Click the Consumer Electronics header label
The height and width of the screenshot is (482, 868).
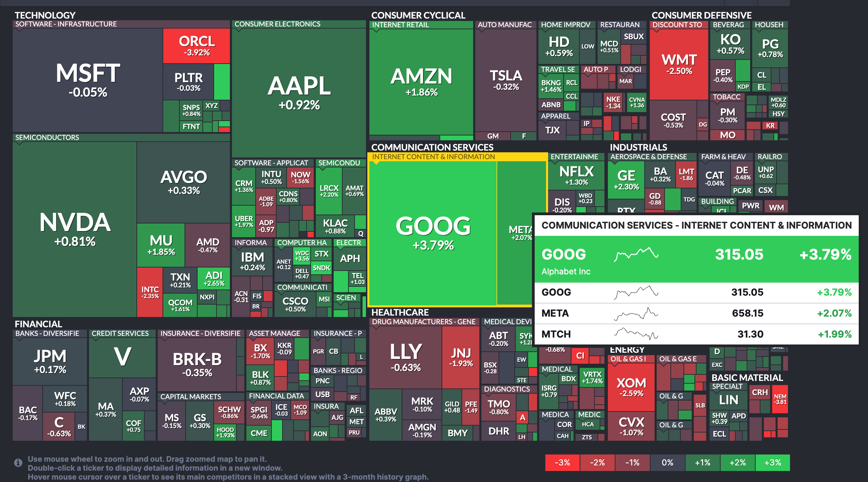point(277,24)
